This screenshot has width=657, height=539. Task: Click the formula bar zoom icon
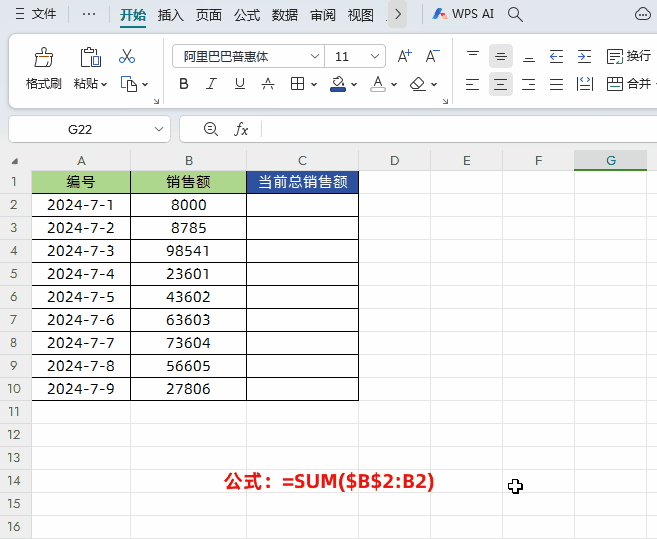(x=211, y=129)
